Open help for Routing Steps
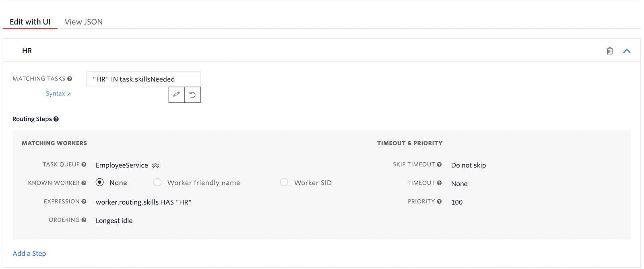The width and height of the screenshot is (644, 269). [56, 119]
